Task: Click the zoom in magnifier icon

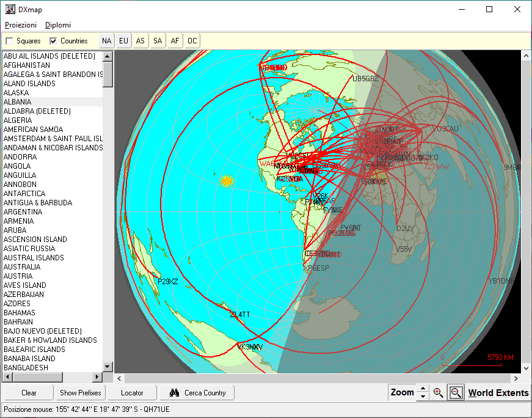Action: (x=438, y=393)
